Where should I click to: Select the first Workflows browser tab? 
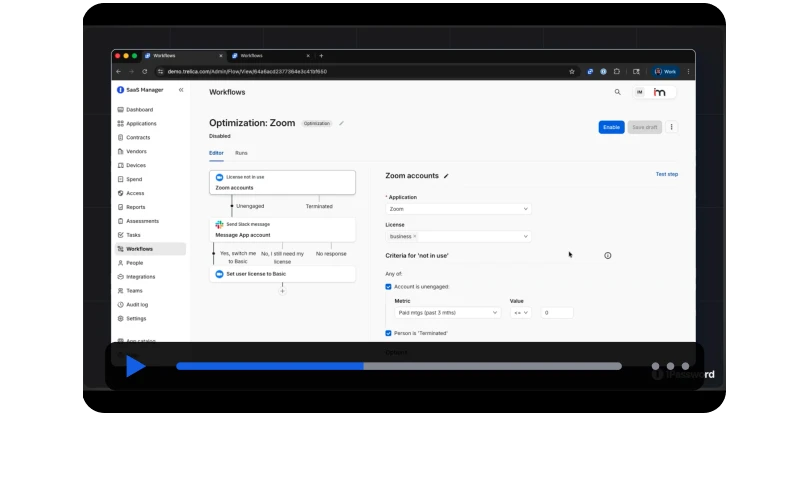(183, 56)
